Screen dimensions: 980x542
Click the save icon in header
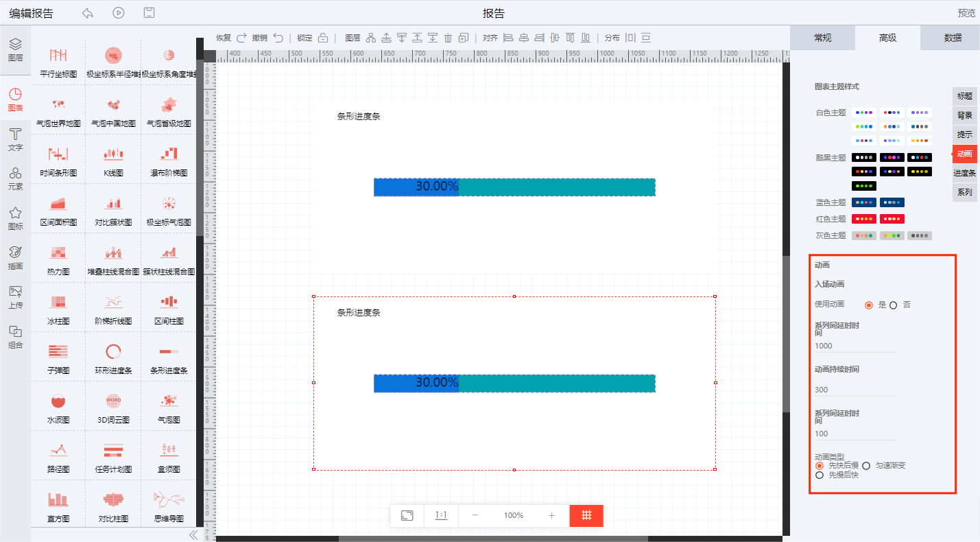click(149, 13)
